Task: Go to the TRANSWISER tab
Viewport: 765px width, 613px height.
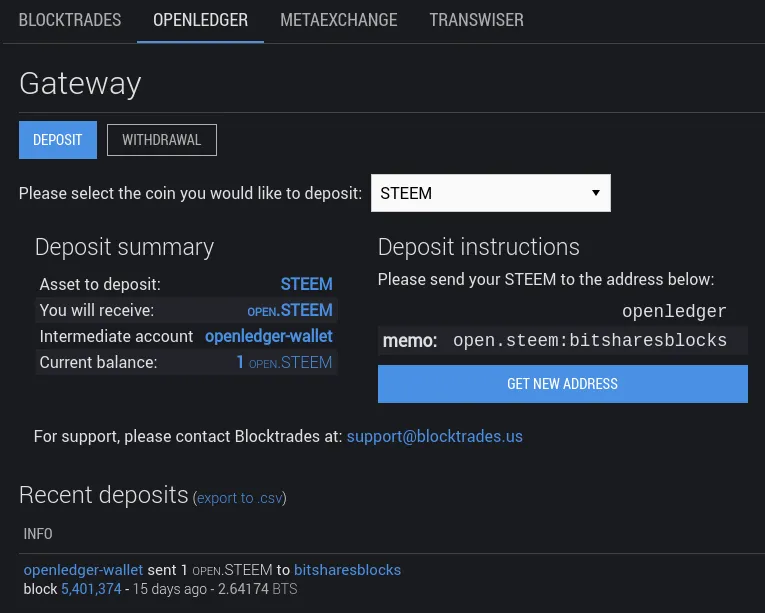Action: coord(476,20)
